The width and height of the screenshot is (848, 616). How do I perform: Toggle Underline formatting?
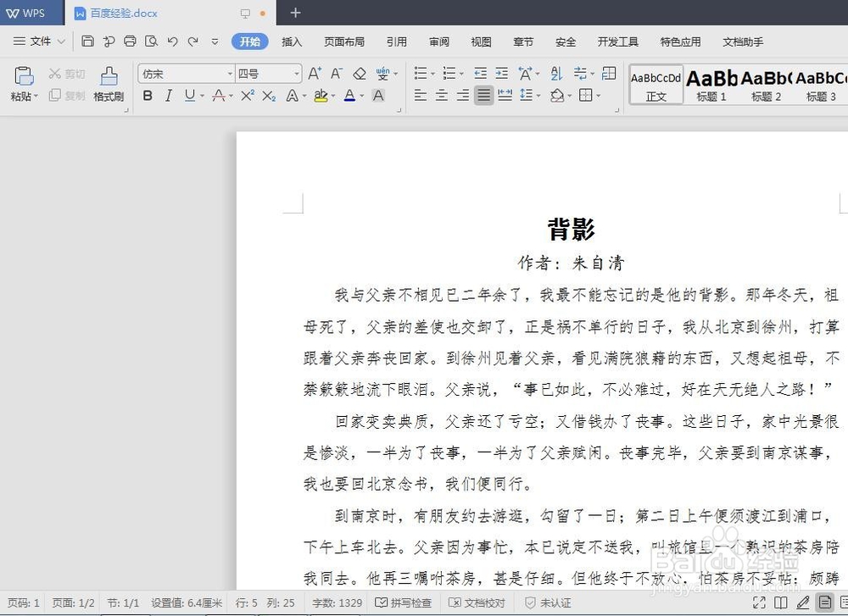pyautogui.click(x=189, y=96)
